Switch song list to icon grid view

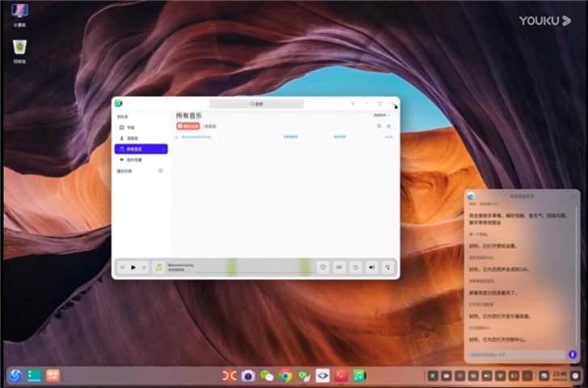[x=379, y=127]
